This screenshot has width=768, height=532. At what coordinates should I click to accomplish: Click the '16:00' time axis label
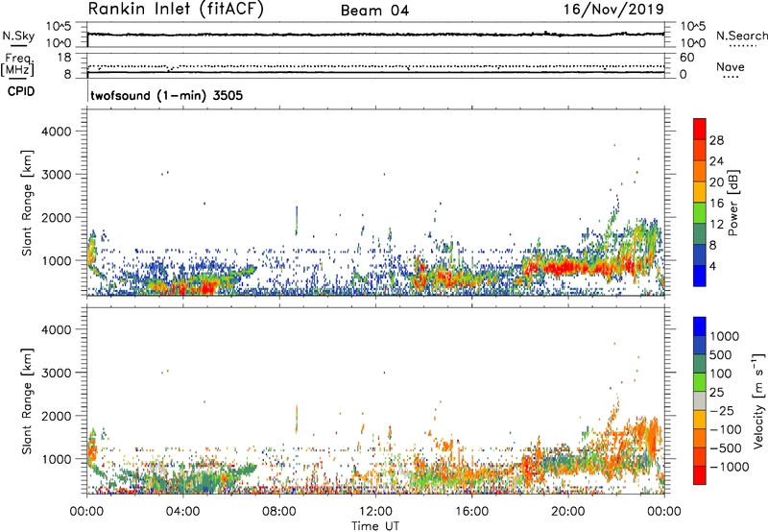click(471, 512)
